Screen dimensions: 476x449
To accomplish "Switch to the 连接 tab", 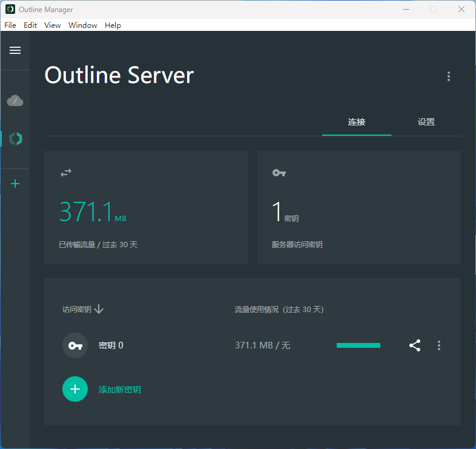I will point(357,122).
